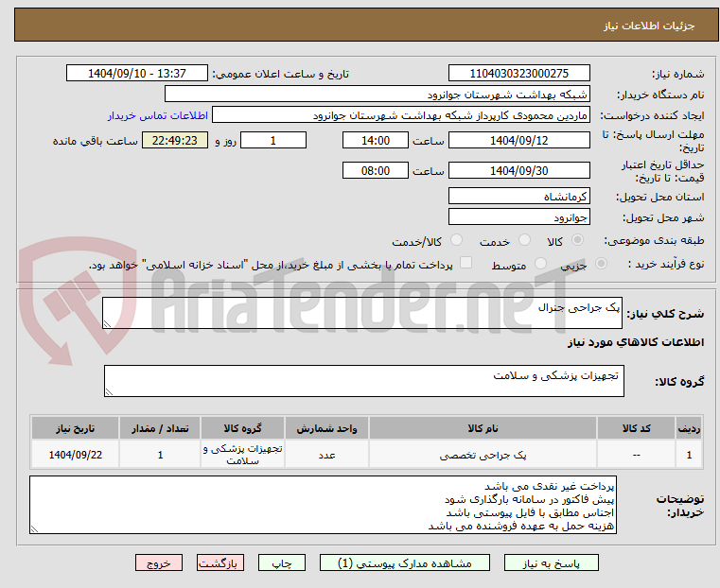Viewport: 720px width, 588px height.
Task: Click the واحد شمارش column header
Action: [x=326, y=428]
